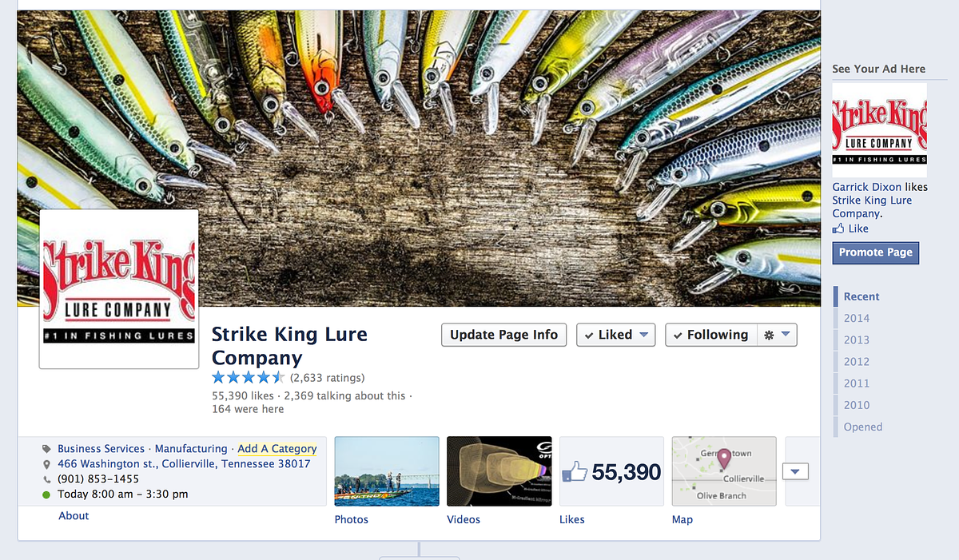Click the Strike King profile picture logo
This screenshot has height=560, width=959.
pyautogui.click(x=118, y=288)
